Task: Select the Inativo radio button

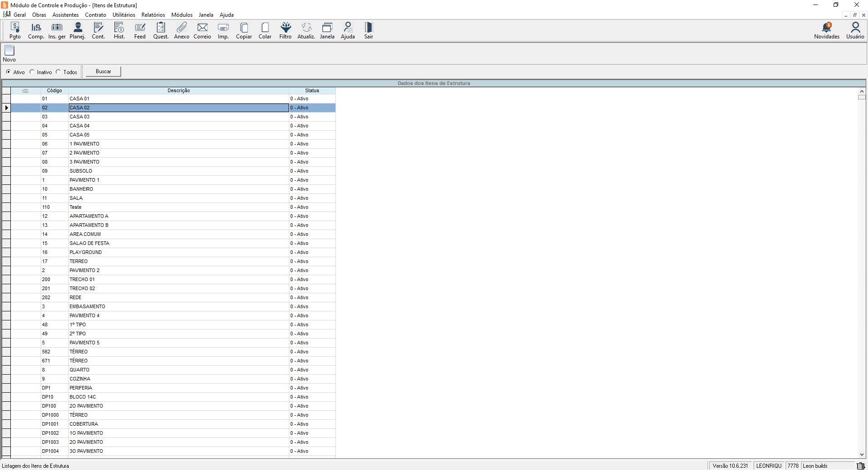Action: [32, 72]
